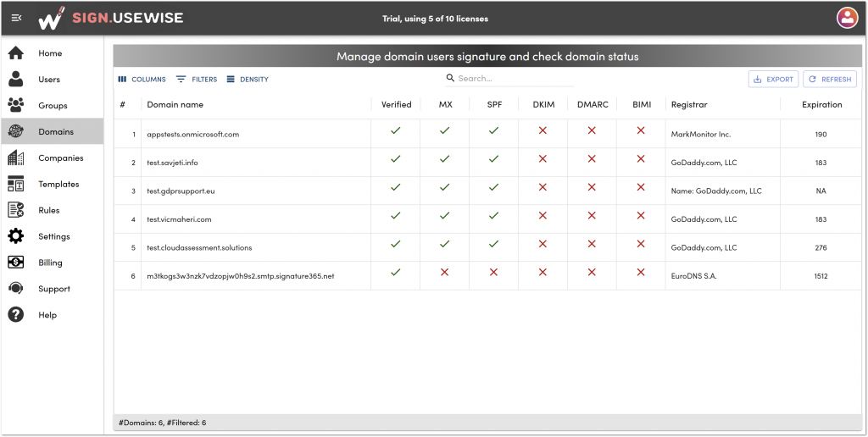Image resolution: width=868 pixels, height=437 pixels.
Task: Open Support headset icon
Action: 16,288
